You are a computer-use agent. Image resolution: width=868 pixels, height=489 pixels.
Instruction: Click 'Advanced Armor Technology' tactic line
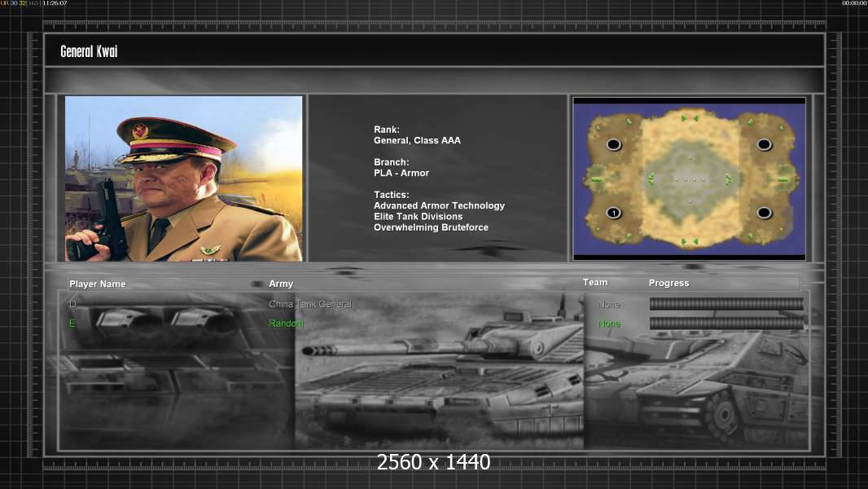(x=439, y=205)
